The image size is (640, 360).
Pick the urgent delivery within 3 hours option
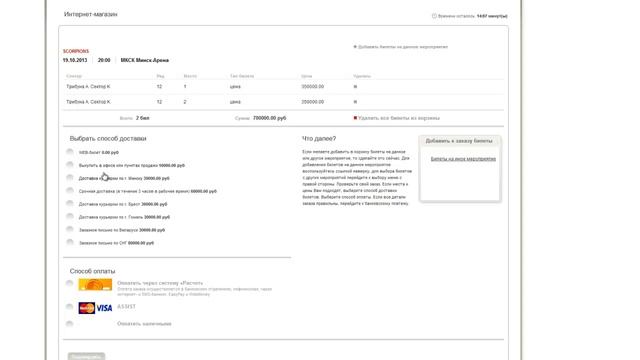click(x=70, y=191)
